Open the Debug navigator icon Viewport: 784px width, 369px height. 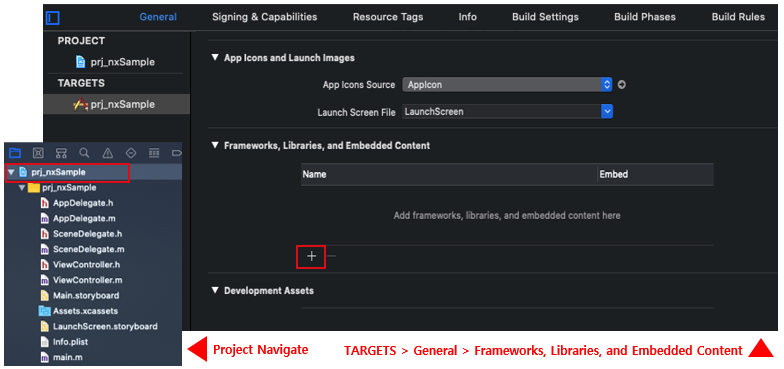[154, 152]
